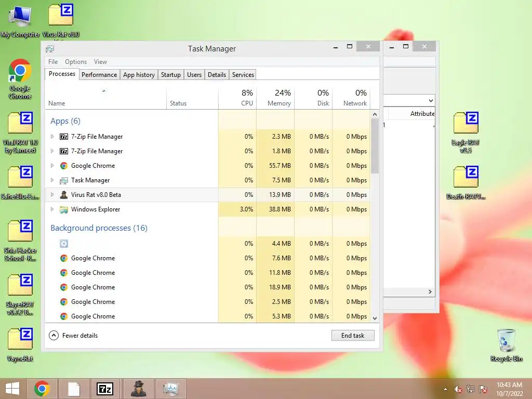Image resolution: width=532 pixels, height=399 pixels.
Task: Click scroll down arrow in process list
Action: pyautogui.click(x=375, y=318)
